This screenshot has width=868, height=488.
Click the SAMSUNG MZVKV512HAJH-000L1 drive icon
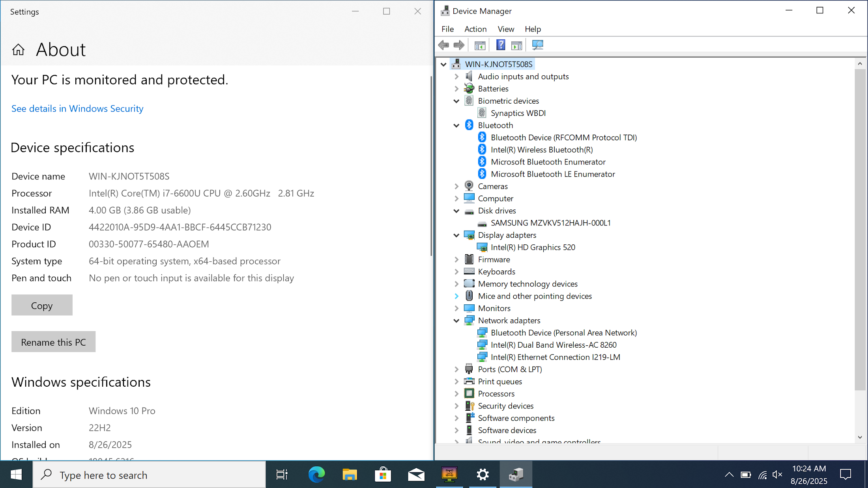(482, 223)
